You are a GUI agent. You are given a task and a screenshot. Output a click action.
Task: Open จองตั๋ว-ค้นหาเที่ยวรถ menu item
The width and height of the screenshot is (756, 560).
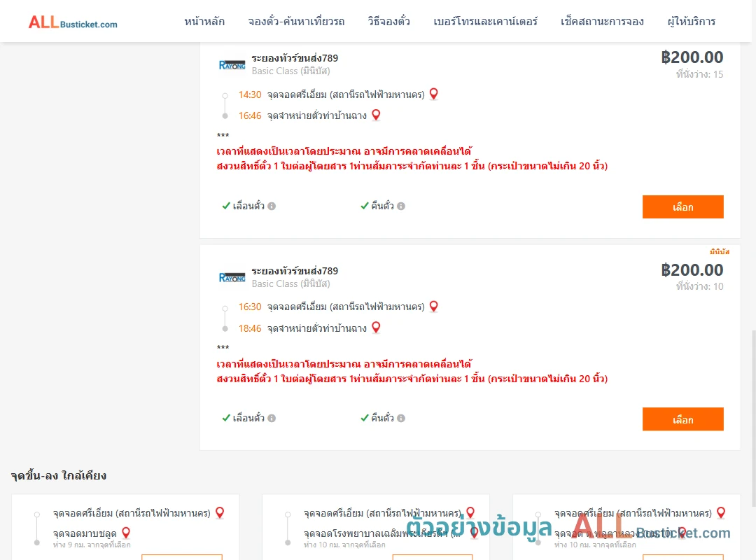(x=296, y=22)
